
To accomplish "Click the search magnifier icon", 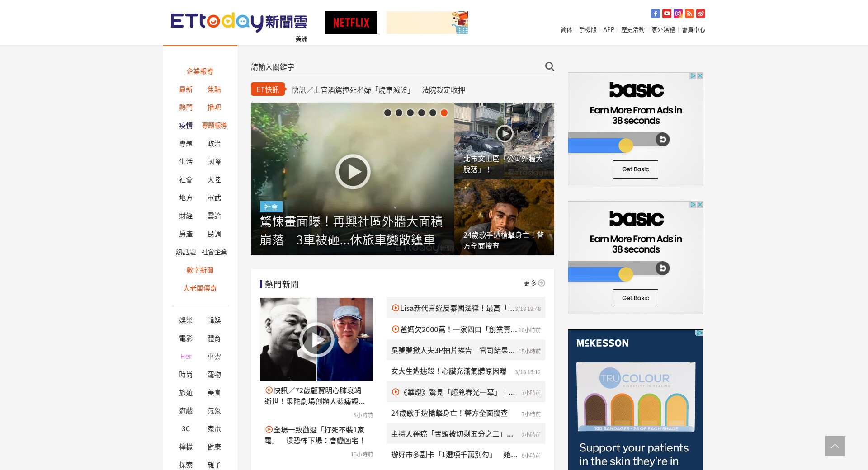I will click(x=549, y=66).
